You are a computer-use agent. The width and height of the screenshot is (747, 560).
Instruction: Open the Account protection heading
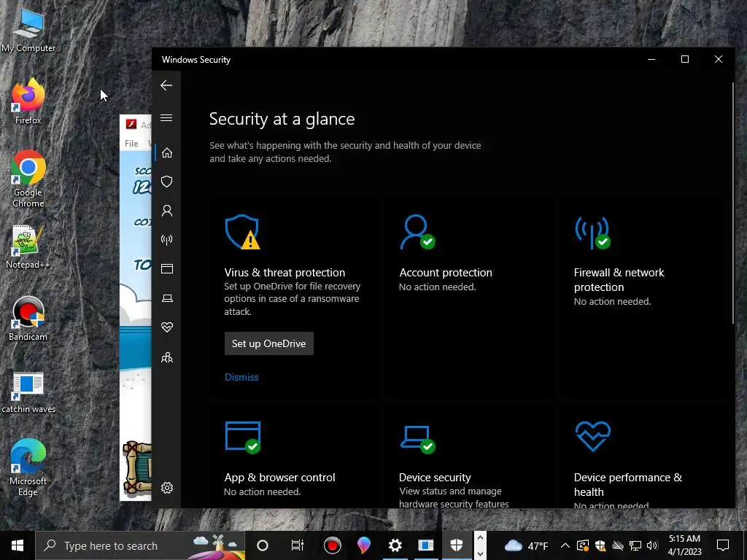pos(446,273)
